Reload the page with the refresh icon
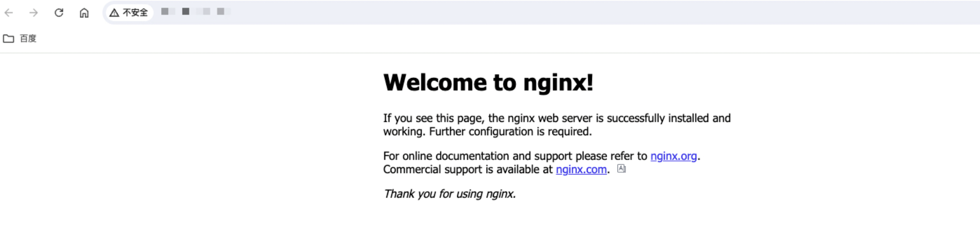 (x=59, y=13)
